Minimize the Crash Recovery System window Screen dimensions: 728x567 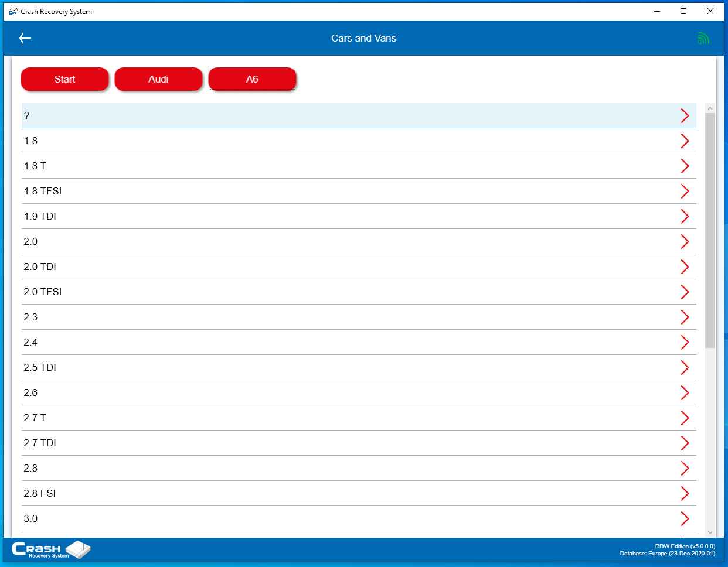(657, 11)
